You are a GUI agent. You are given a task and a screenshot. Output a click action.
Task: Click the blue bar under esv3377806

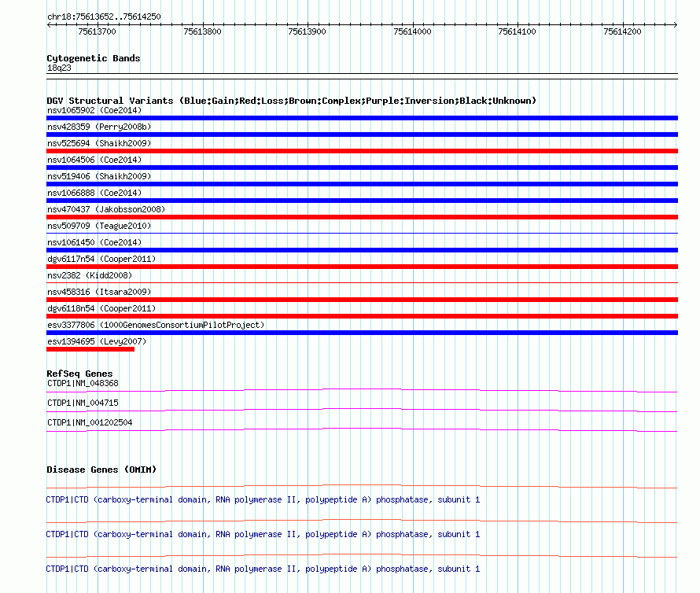(362, 333)
